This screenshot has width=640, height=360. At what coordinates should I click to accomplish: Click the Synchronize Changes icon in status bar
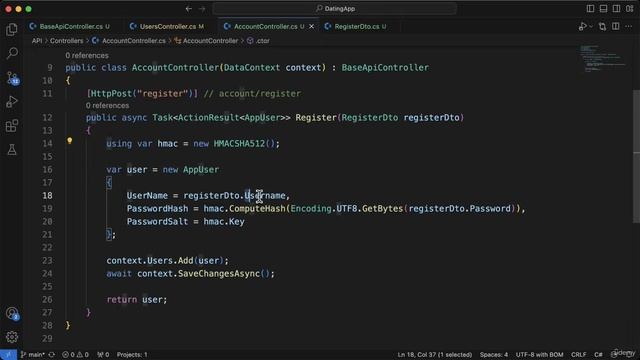(x=52, y=355)
